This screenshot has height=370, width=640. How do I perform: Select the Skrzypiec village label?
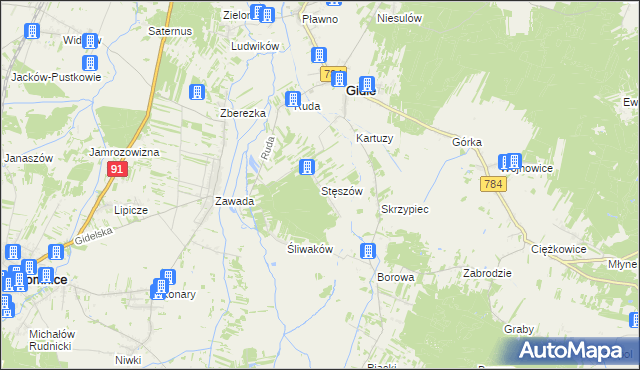coord(404,209)
